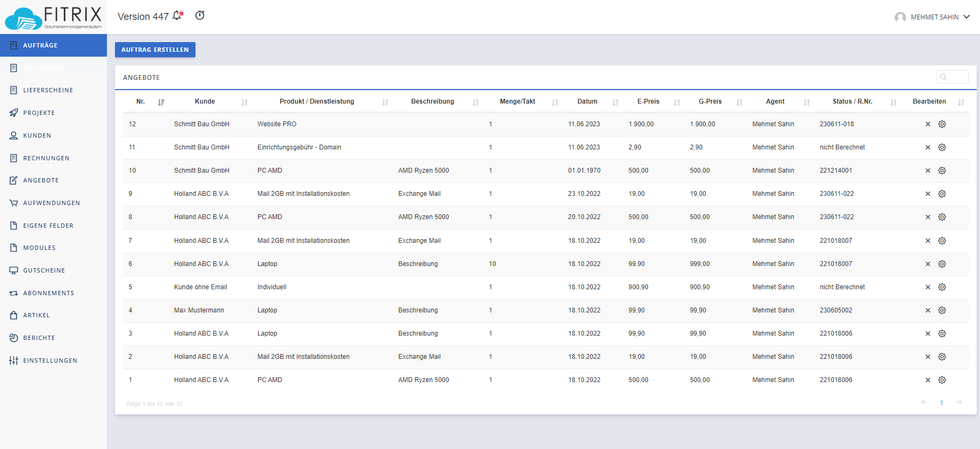Sort by Produkt / Dienstleistung column

[x=323, y=101]
